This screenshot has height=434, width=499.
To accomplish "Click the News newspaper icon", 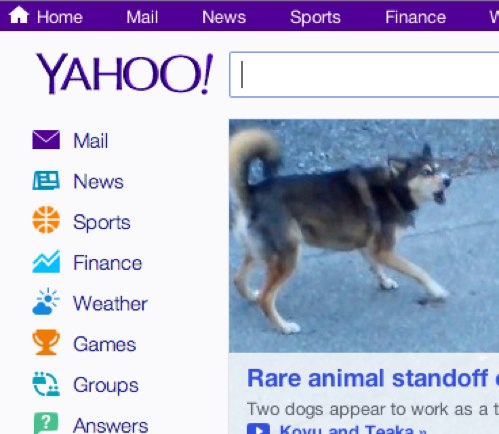I will pyautogui.click(x=46, y=180).
